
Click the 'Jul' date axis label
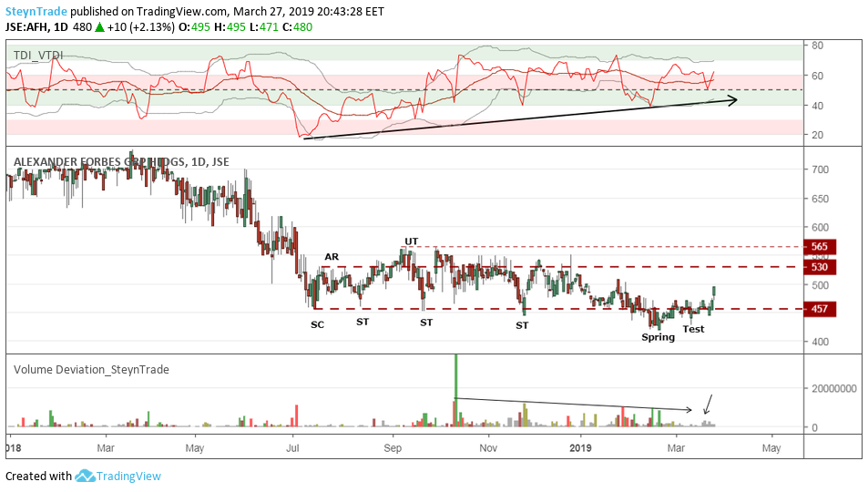pyautogui.click(x=292, y=447)
